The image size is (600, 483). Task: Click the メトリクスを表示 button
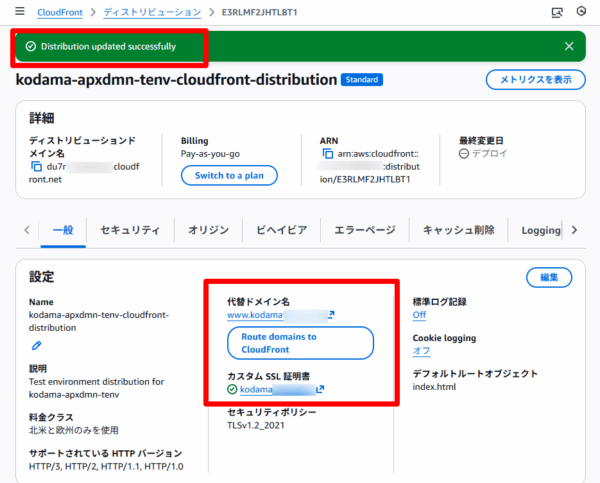coord(535,80)
